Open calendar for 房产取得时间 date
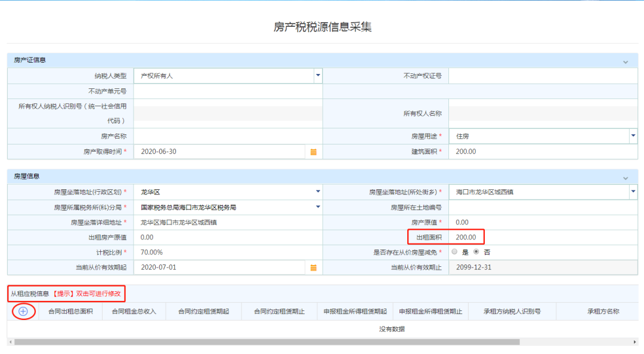The height and width of the screenshot is (354, 644). pyautogui.click(x=314, y=152)
